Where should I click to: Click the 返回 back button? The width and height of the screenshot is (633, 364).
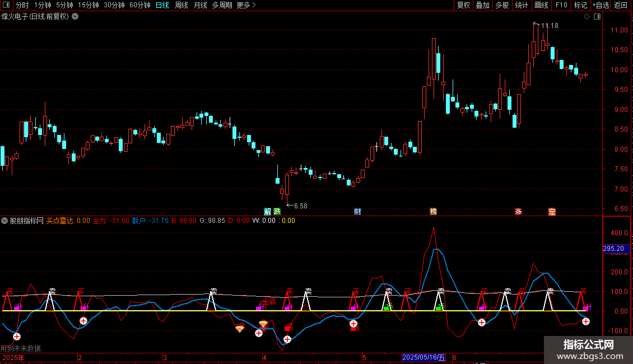621,5
